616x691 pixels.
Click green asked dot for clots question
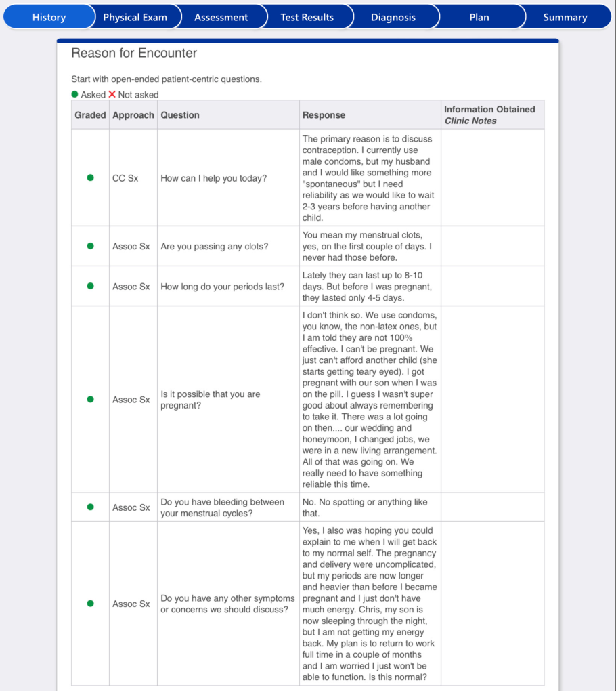coord(90,246)
